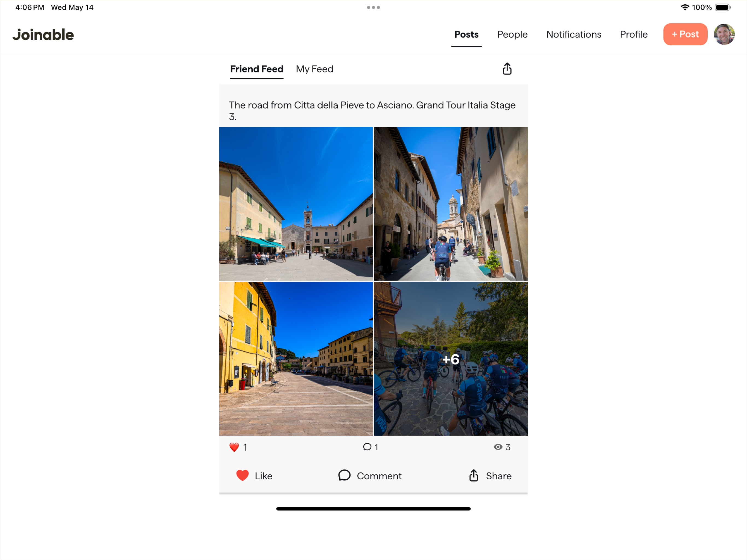
Task: Tap the home indicator bar at bottom
Action: coord(373,509)
